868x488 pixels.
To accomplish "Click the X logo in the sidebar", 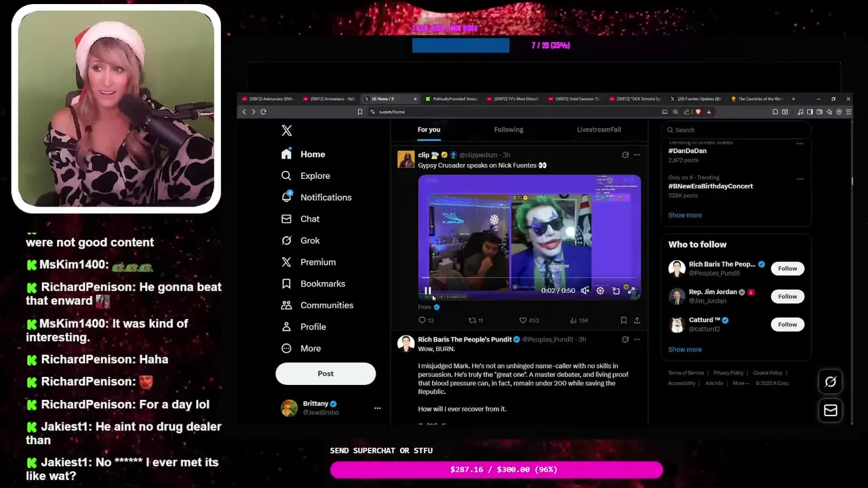I will coord(286,130).
